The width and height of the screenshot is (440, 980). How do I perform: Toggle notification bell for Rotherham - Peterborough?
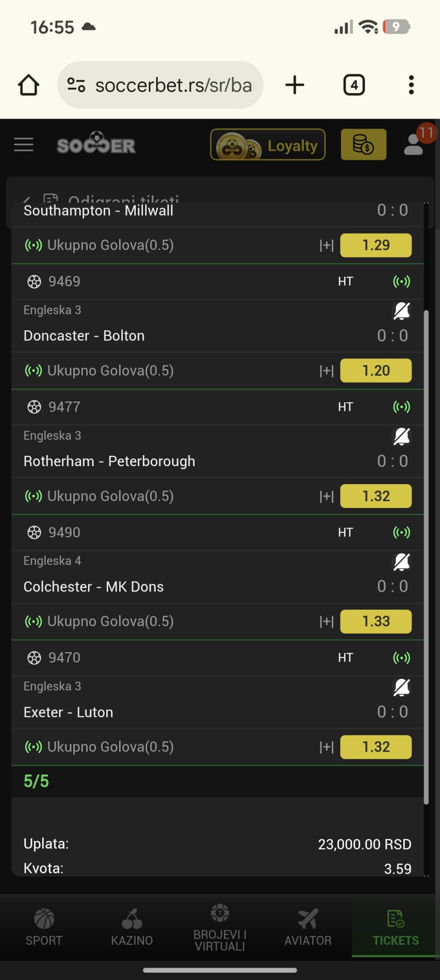coord(401,436)
